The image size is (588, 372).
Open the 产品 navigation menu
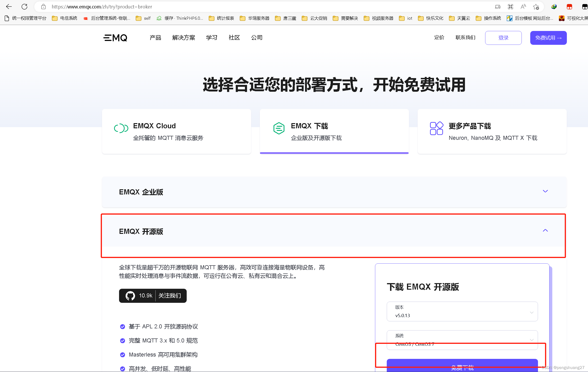tap(155, 38)
